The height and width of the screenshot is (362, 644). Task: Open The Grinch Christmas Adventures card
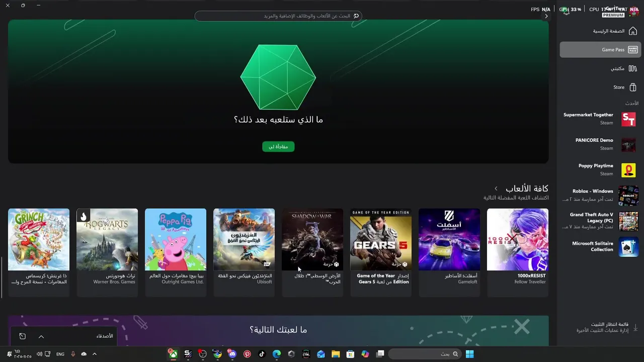[x=39, y=252]
